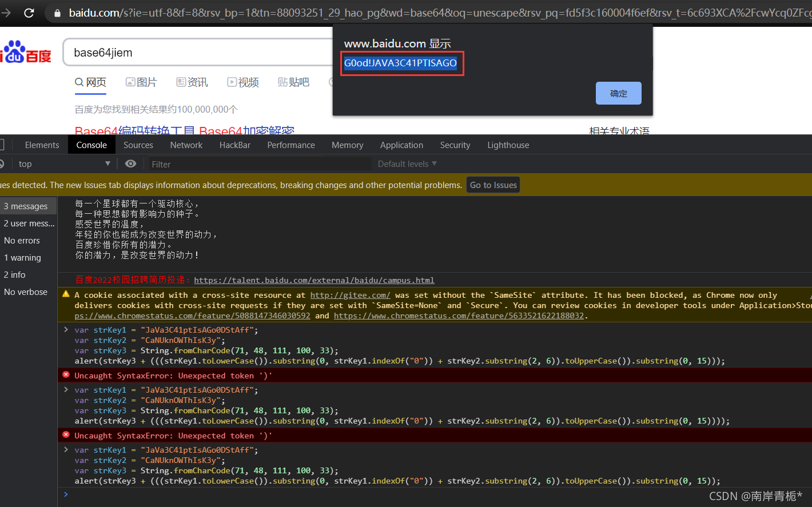Click the lock icon in address bar
Viewport: 812px width, 507px height.
pyautogui.click(x=57, y=13)
